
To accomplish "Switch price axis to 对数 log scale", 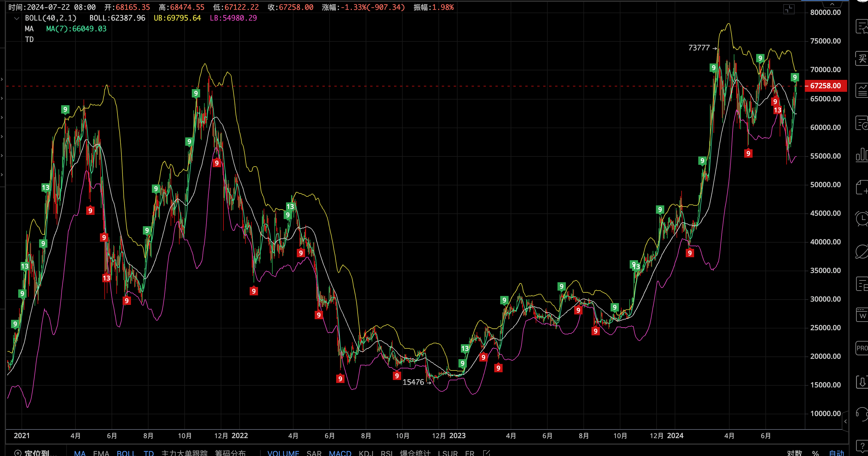I will tap(794, 453).
